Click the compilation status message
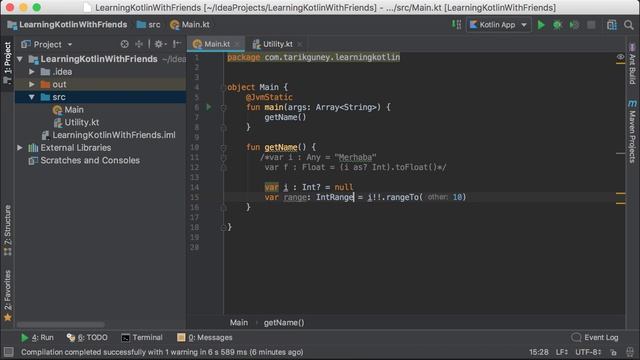 coord(162,352)
